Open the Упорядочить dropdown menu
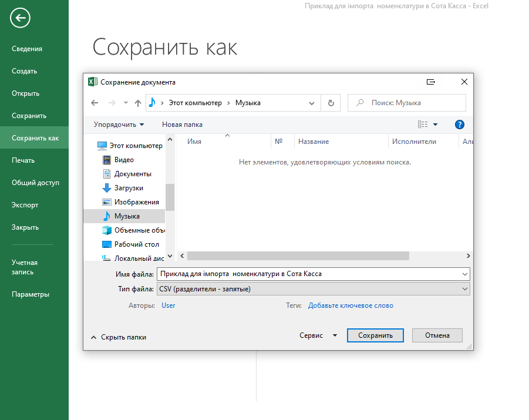Viewport: 529px width, 420px height. (119, 125)
